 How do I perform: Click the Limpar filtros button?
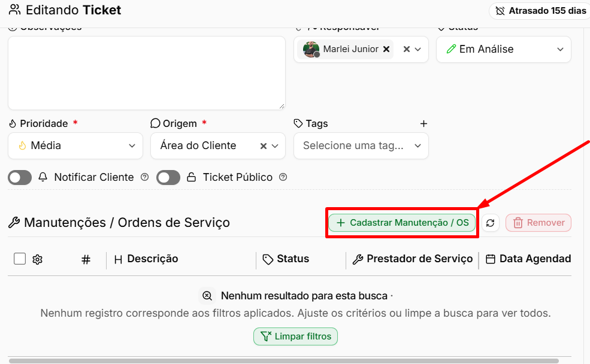tap(295, 336)
